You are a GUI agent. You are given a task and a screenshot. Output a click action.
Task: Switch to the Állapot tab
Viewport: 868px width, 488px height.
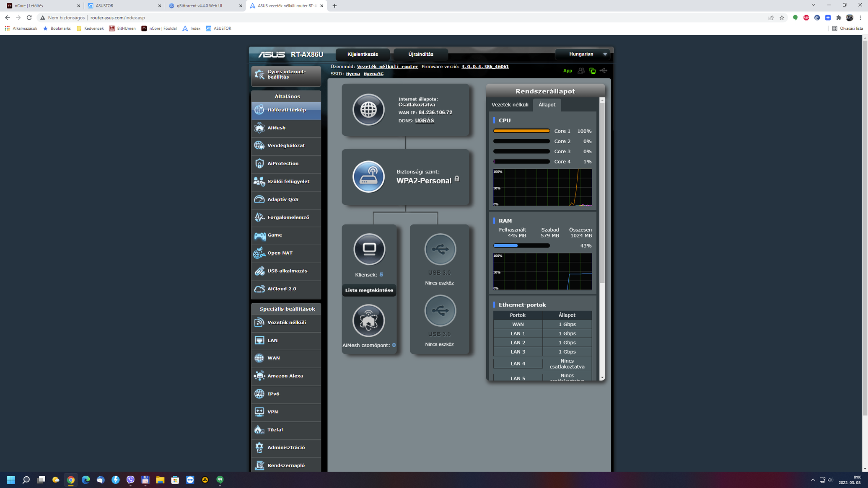547,105
